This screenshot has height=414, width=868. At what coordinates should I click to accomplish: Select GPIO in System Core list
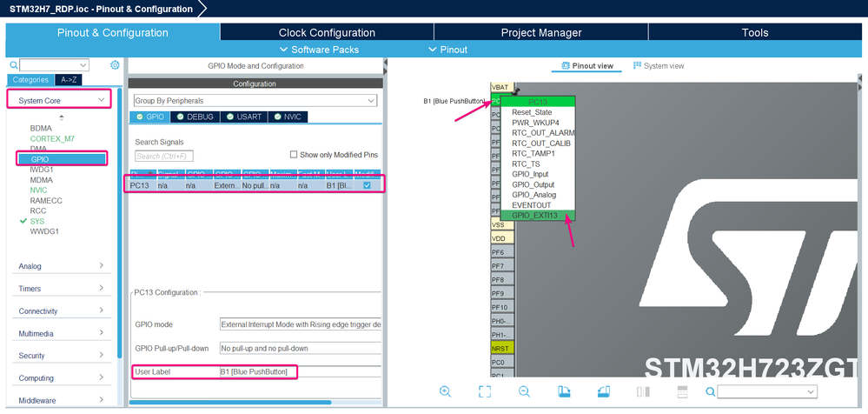tap(61, 159)
